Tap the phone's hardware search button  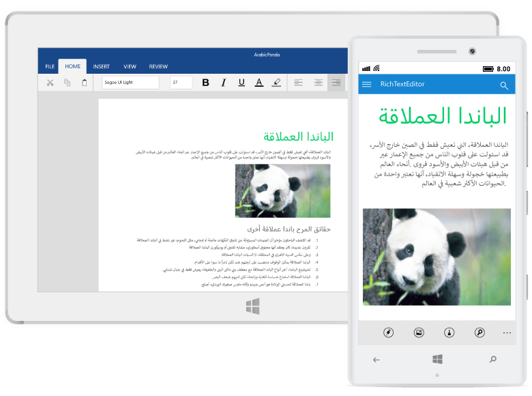point(493,359)
